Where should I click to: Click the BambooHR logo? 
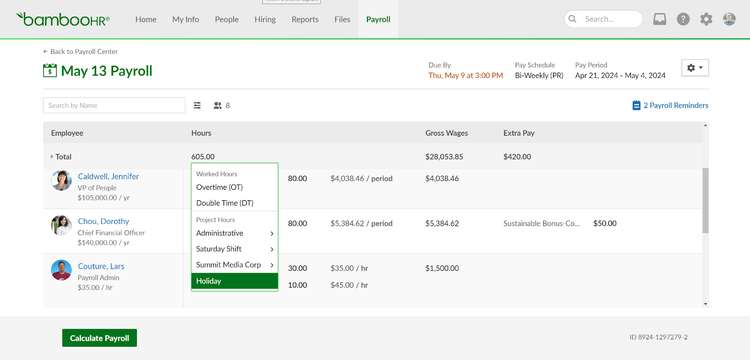[63, 19]
